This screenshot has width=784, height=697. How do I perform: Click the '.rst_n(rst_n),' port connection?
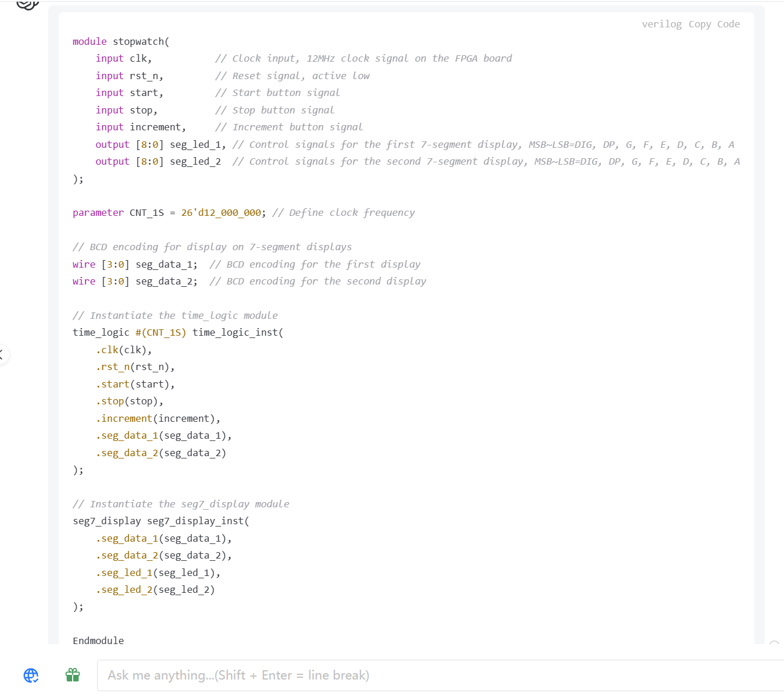tap(136, 367)
